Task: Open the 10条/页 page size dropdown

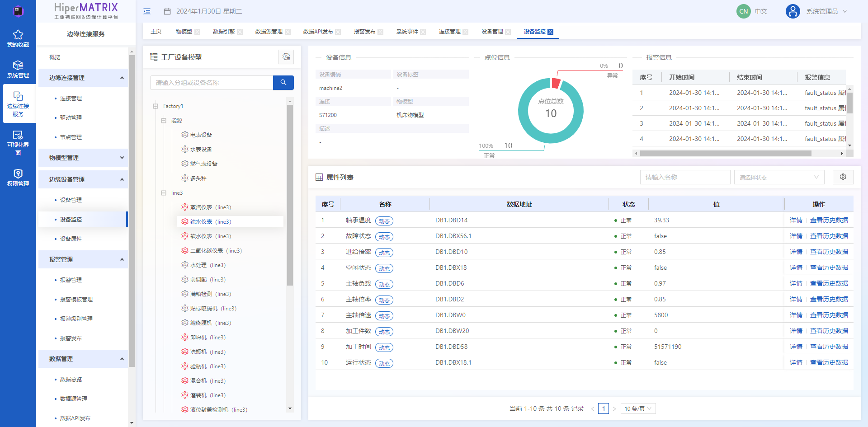Action: (638, 408)
